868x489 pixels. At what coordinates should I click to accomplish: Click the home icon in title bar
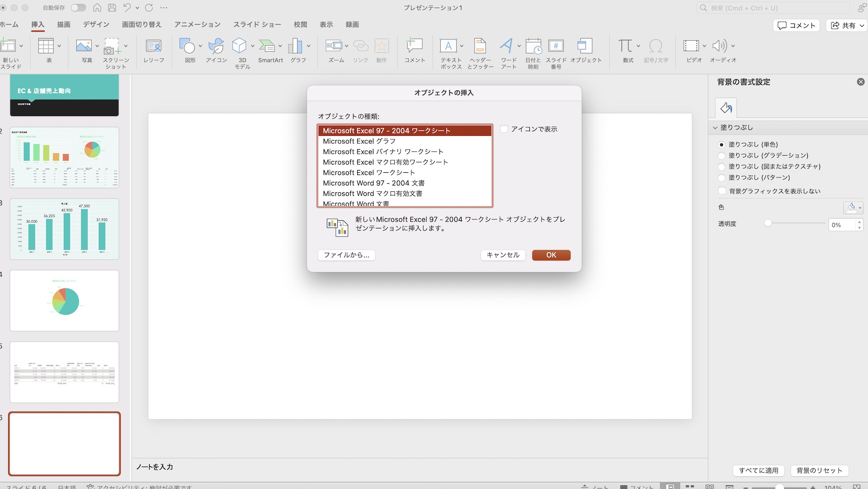pos(97,8)
